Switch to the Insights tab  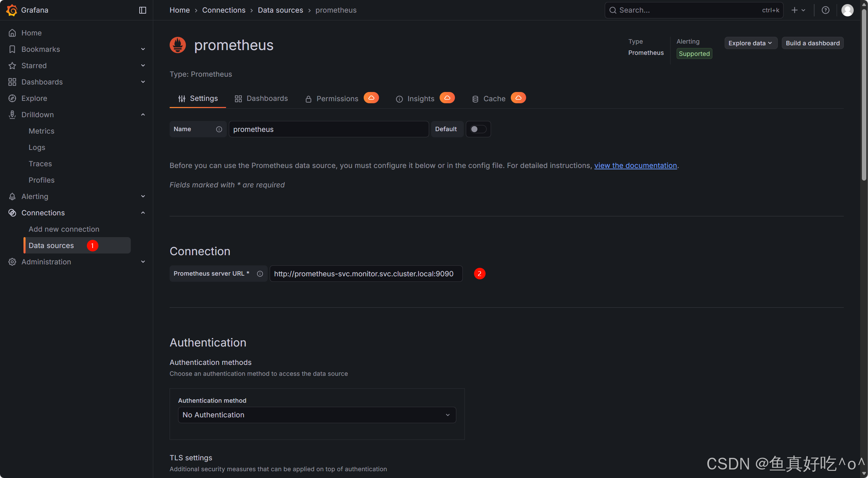click(x=415, y=99)
